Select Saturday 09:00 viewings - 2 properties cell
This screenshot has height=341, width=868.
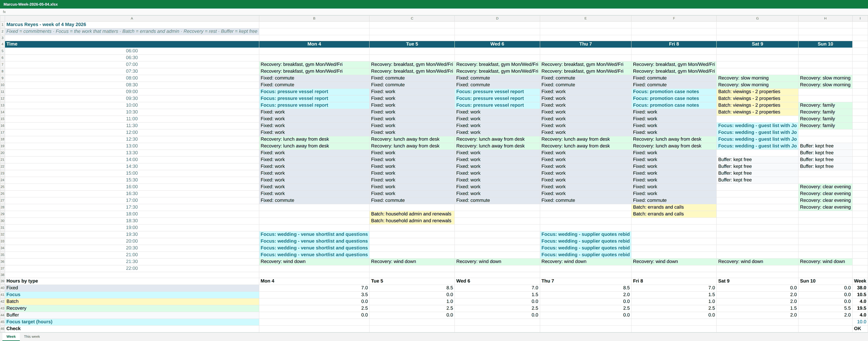pyautogui.click(x=757, y=92)
